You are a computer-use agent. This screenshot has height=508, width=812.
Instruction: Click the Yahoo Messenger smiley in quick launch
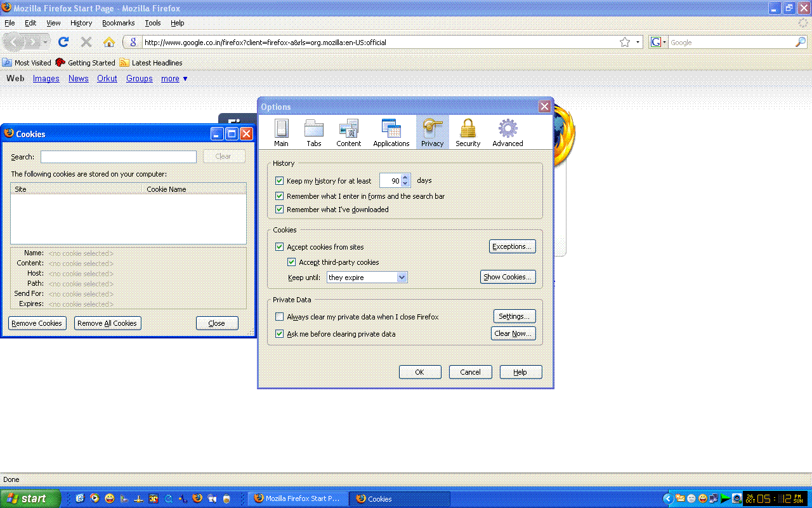(110, 498)
